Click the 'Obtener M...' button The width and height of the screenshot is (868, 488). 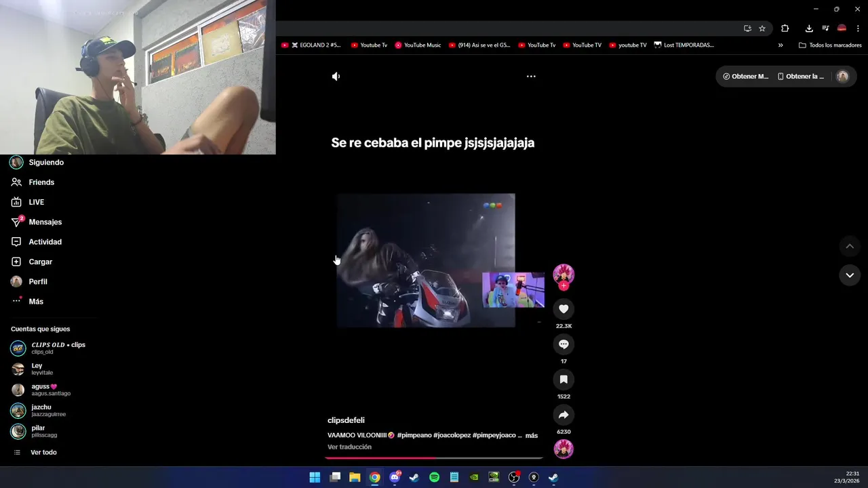(745, 77)
